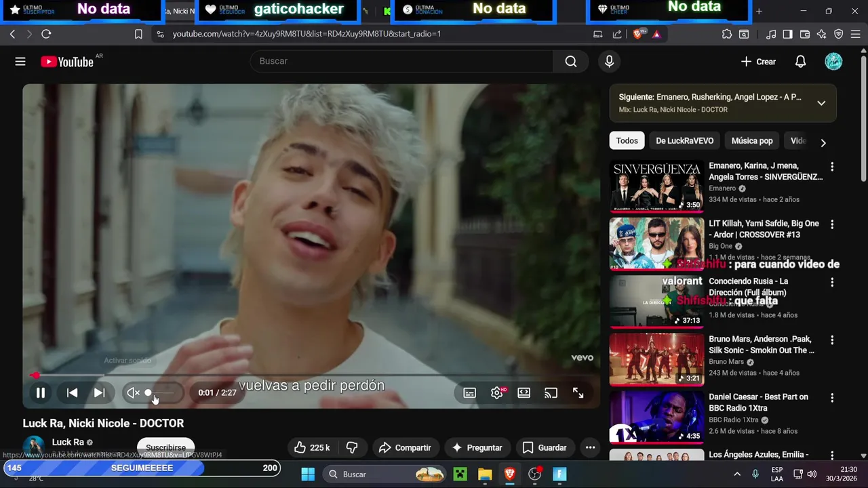
Task: Subscribe to Luck Ra with Suscribirse
Action: (x=166, y=448)
